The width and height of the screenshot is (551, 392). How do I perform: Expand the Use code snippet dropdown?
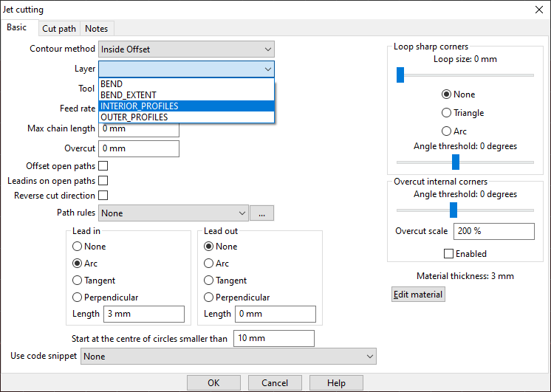(x=228, y=357)
